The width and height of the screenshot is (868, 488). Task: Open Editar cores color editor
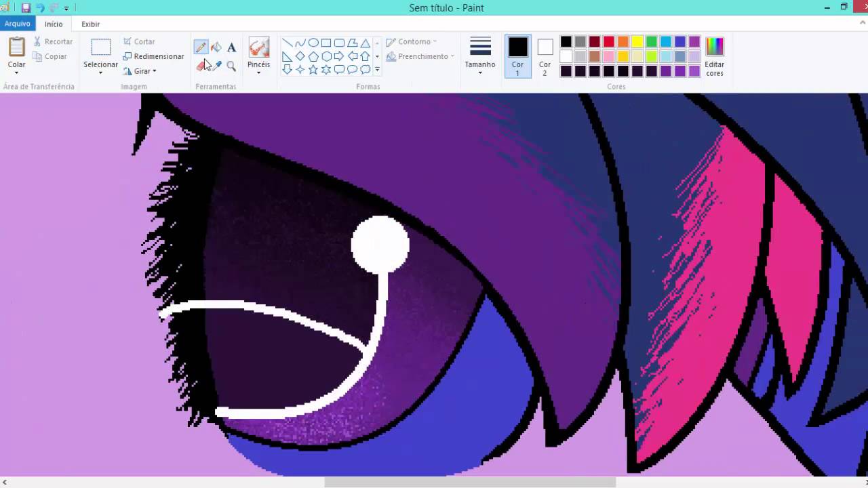[x=715, y=56]
